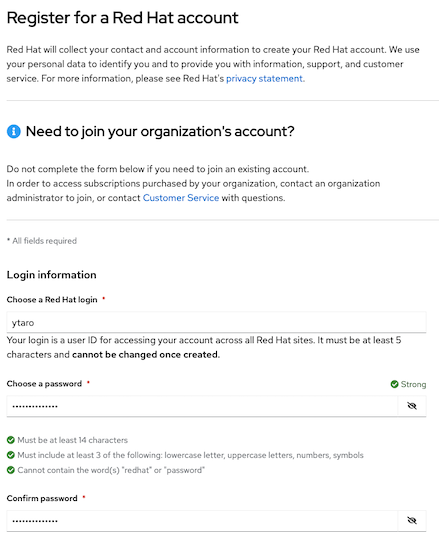
Task: Open the privacy statement link
Action: (264, 79)
